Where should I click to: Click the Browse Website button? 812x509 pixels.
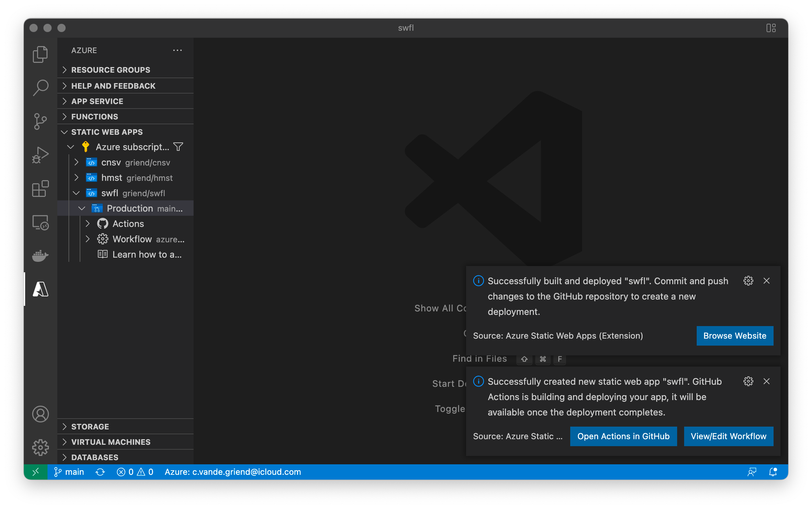[735, 336]
